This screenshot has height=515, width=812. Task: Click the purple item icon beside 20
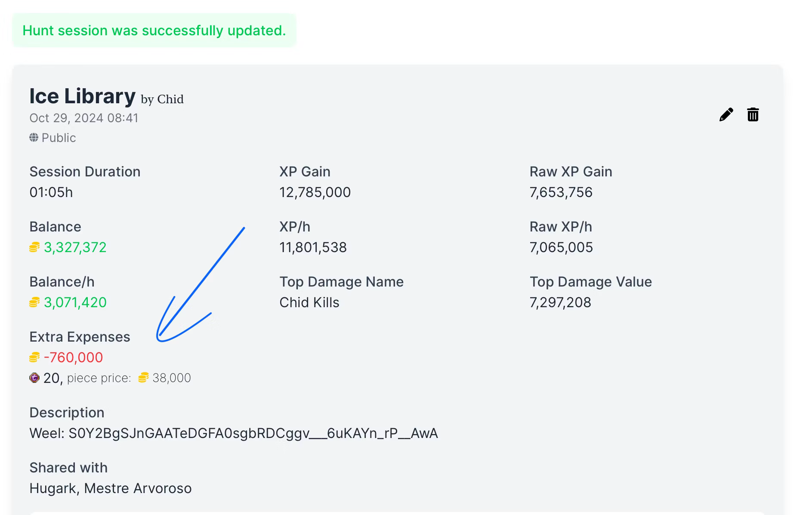click(34, 378)
